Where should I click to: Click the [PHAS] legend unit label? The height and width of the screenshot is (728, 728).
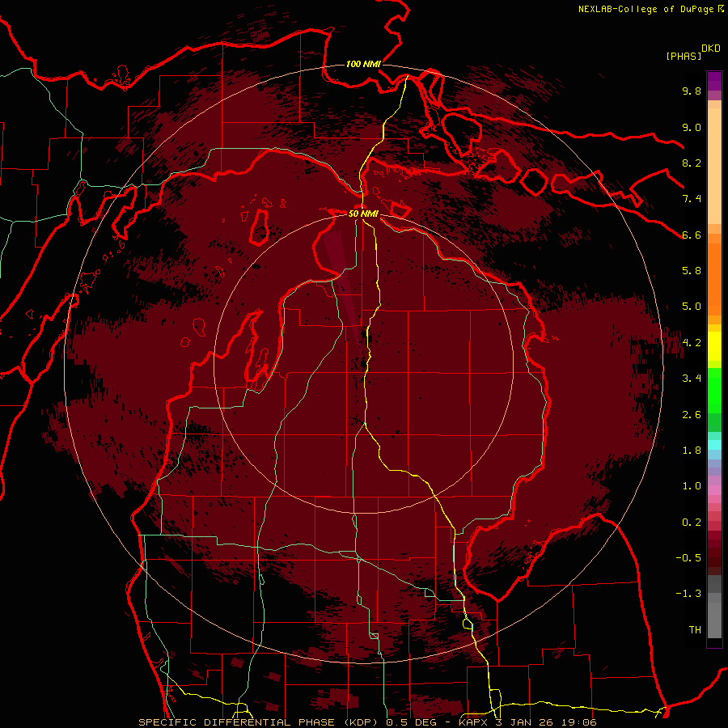684,57
